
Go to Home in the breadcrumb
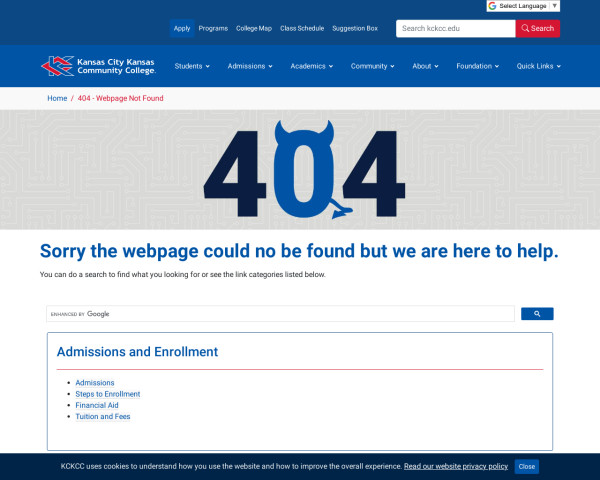[57, 98]
